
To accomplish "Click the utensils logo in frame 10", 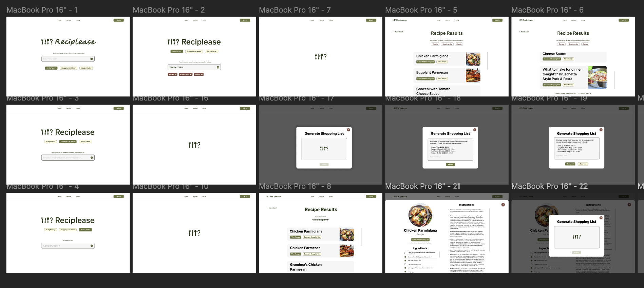I will (x=194, y=233).
